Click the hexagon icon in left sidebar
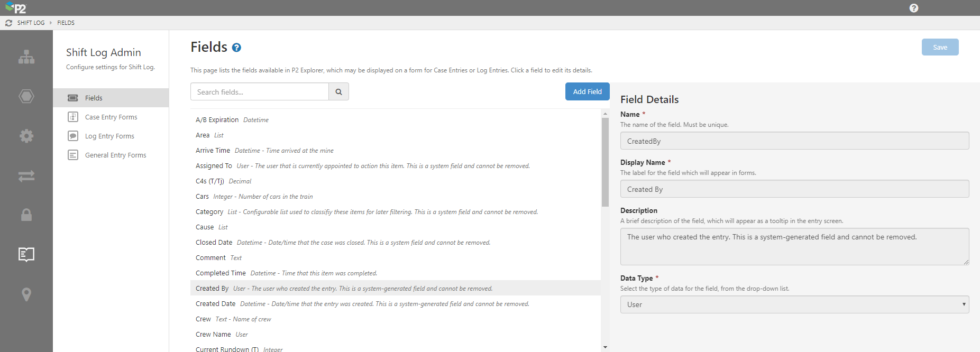 (x=26, y=96)
